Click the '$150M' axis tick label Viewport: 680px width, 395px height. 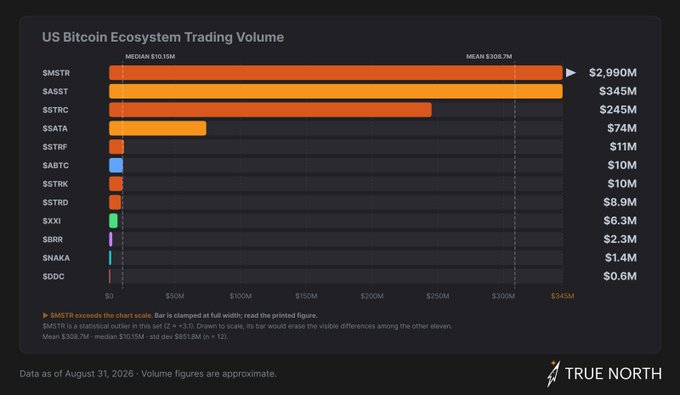pyautogui.click(x=306, y=296)
